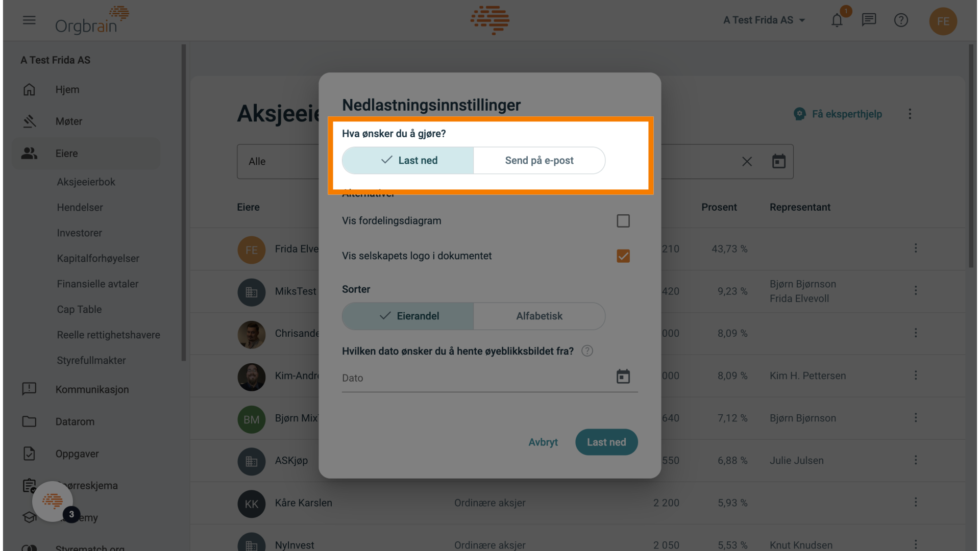The image size is (980, 551).
Task: Open the date picker in the Dato field
Action: click(623, 377)
